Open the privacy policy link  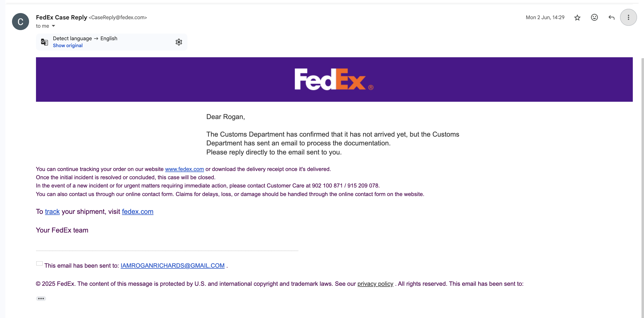375,284
